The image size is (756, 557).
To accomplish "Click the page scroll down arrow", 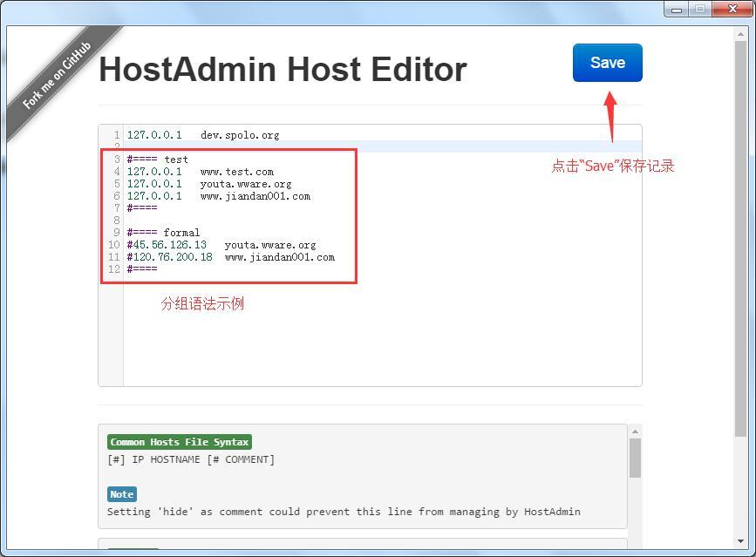I will (740, 541).
